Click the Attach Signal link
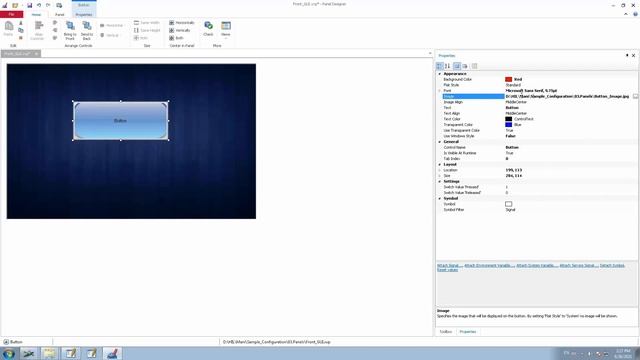 pyautogui.click(x=450, y=266)
